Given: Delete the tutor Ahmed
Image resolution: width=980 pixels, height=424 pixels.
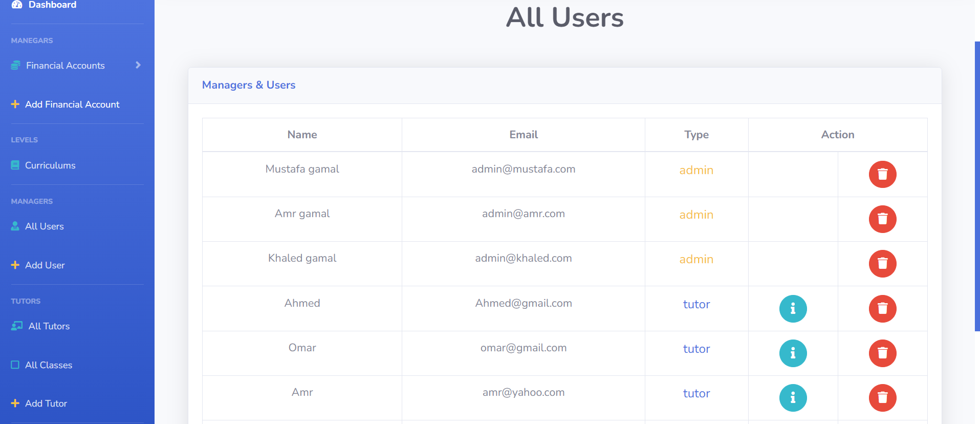Looking at the screenshot, I should click(x=882, y=308).
